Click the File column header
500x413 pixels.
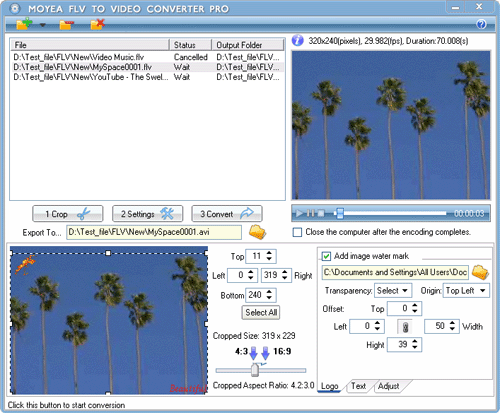click(90, 45)
